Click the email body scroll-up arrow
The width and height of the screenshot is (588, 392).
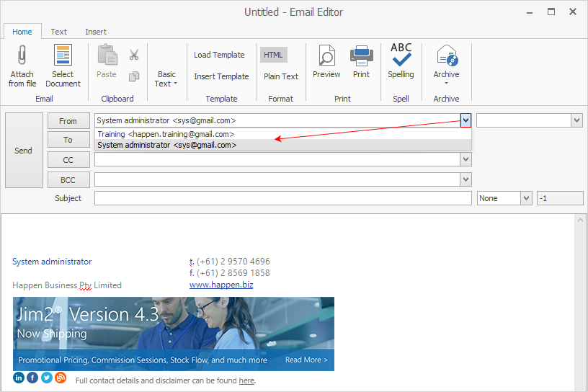pos(581,220)
